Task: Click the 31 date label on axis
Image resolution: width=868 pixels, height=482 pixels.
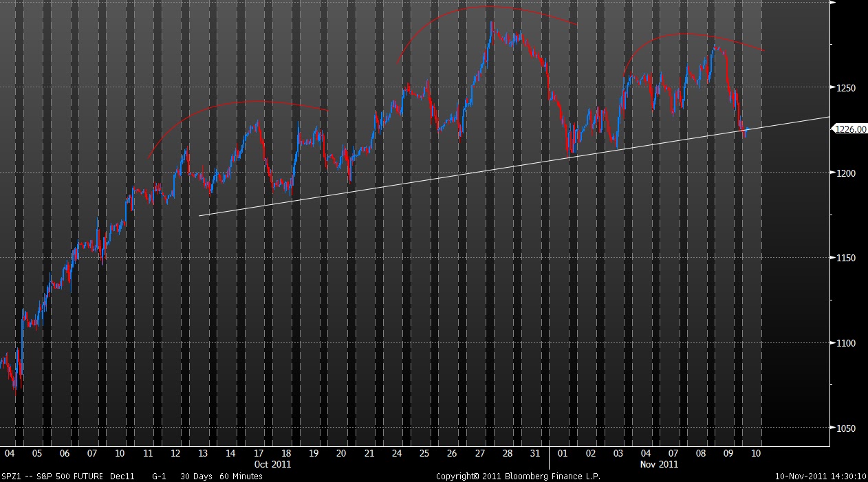Action: pos(535,454)
